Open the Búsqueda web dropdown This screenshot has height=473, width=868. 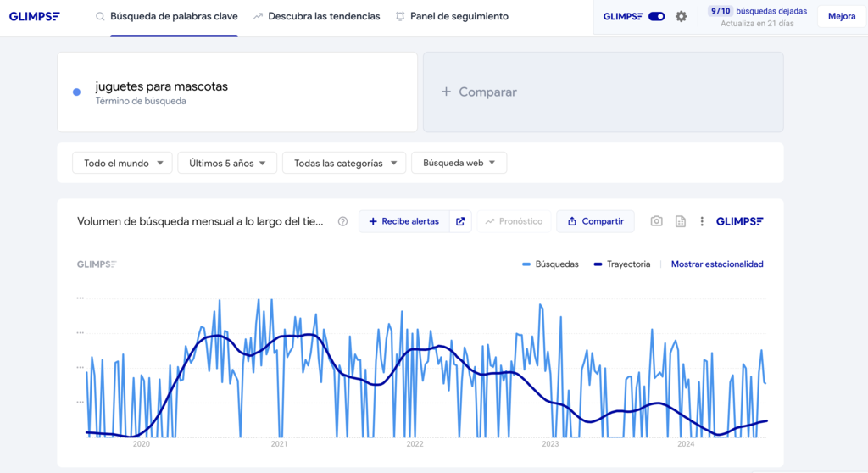459,163
